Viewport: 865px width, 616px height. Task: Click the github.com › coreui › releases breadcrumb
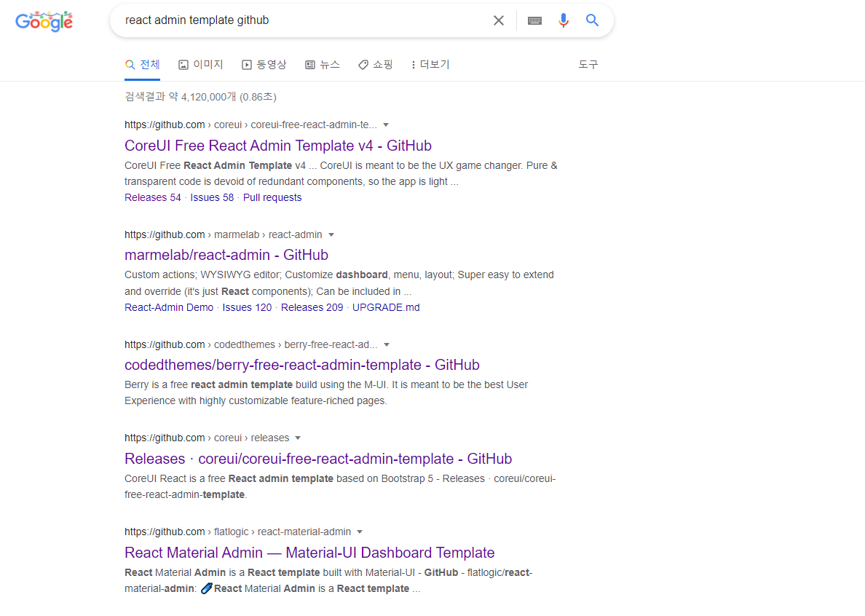click(x=207, y=438)
